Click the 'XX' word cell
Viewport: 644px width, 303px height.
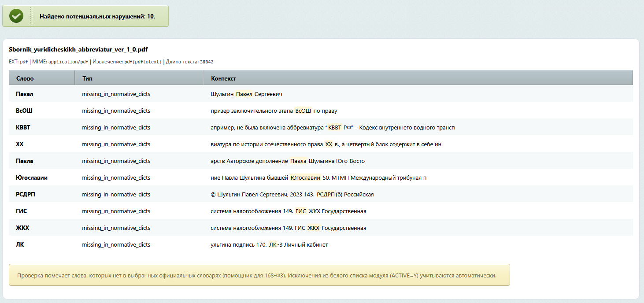pyautogui.click(x=20, y=144)
